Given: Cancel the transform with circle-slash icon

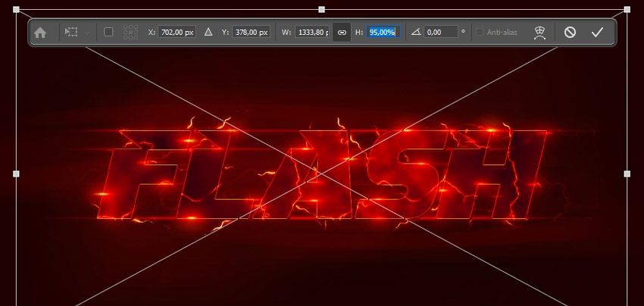Looking at the screenshot, I should (x=570, y=32).
